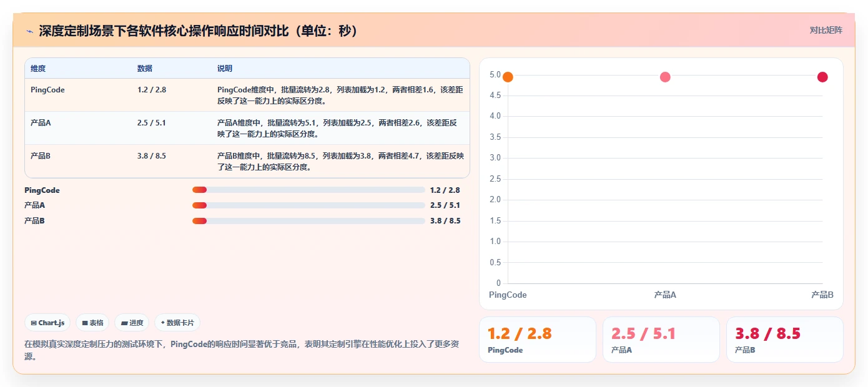
Task: Click the 3.0 y-axis tick label
Action: [x=495, y=158]
